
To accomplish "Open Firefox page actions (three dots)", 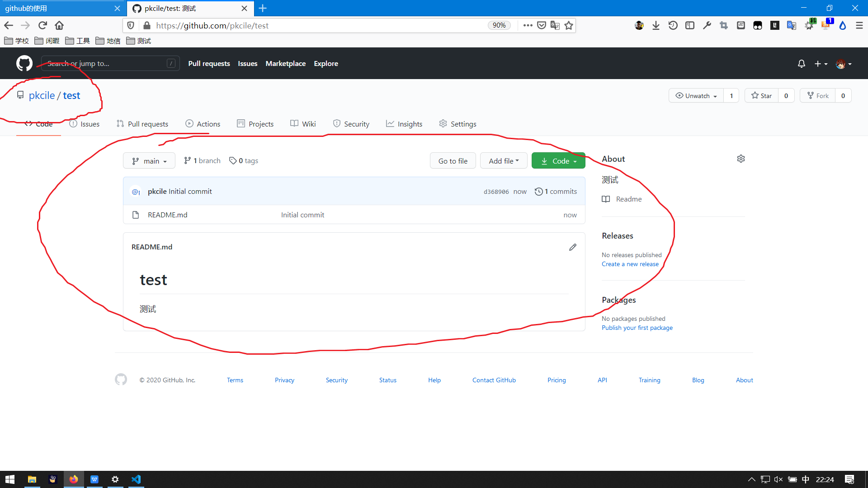I will [x=528, y=25].
